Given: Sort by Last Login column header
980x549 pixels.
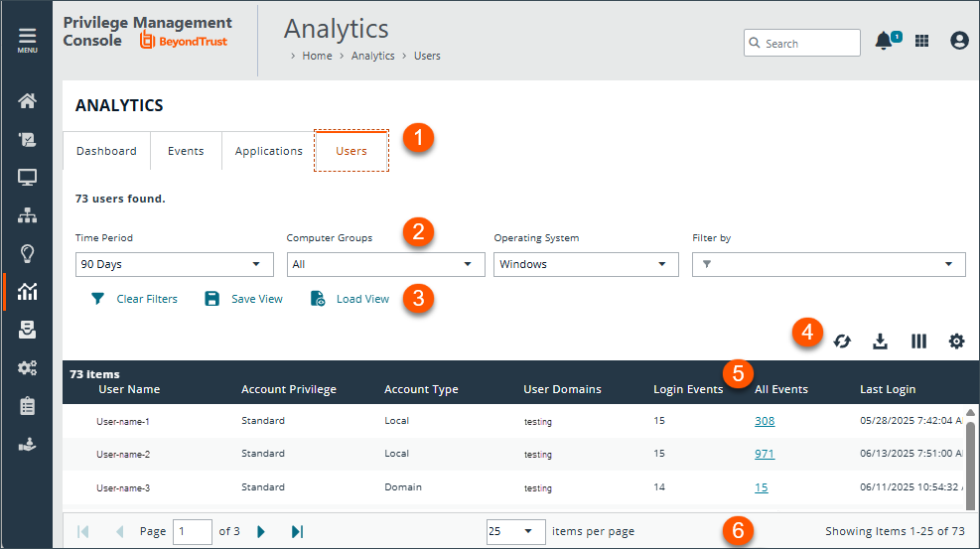Looking at the screenshot, I should tap(888, 389).
